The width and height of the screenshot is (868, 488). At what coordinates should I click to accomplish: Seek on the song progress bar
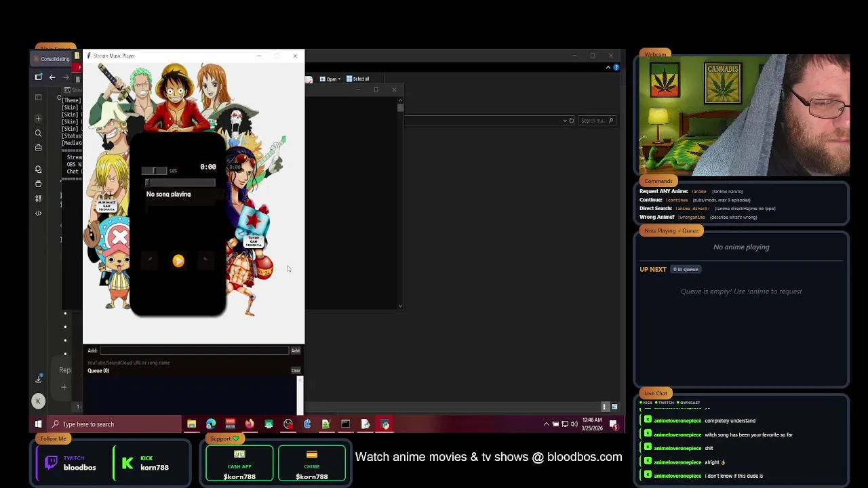tap(180, 182)
